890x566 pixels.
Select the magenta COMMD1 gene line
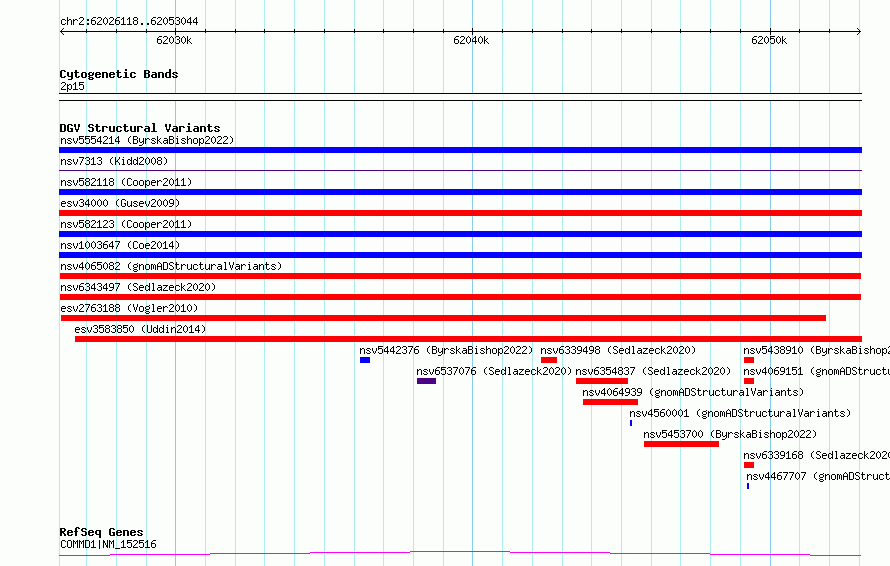[460, 553]
